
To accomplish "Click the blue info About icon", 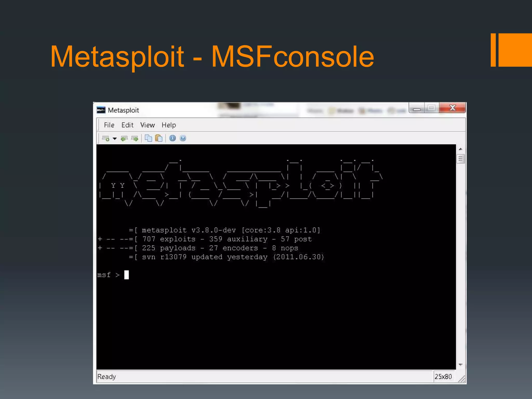I will click(172, 138).
